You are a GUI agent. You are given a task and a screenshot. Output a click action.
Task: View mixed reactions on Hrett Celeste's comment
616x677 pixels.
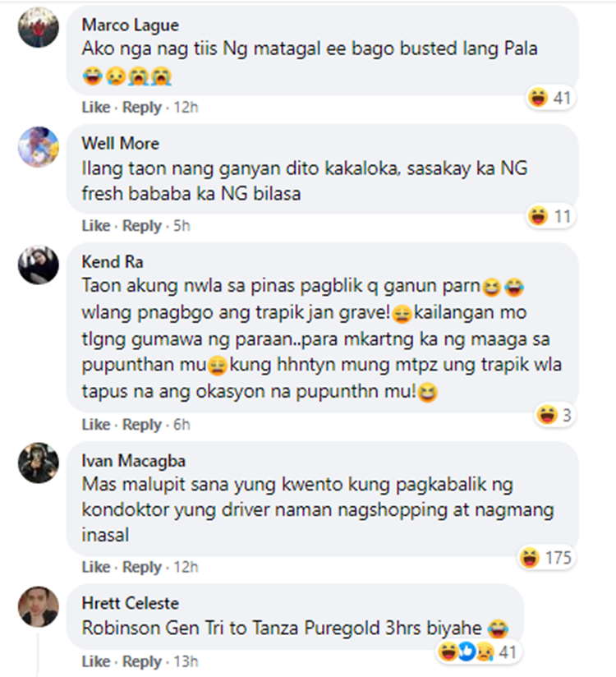[x=477, y=652]
